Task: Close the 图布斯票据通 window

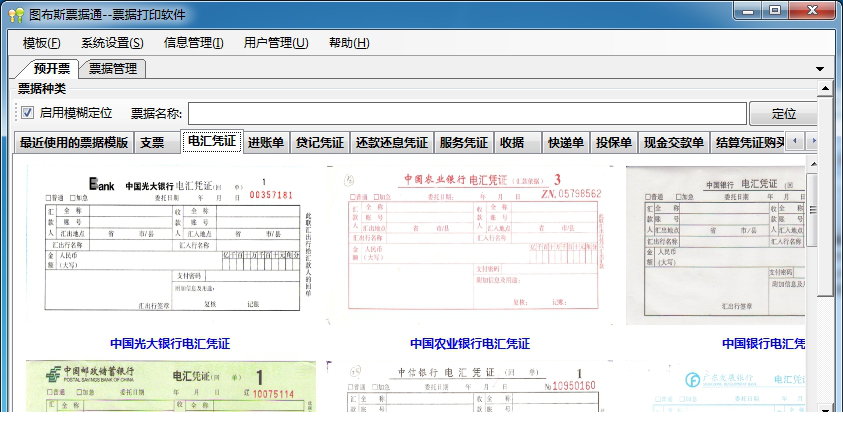Action: point(812,11)
